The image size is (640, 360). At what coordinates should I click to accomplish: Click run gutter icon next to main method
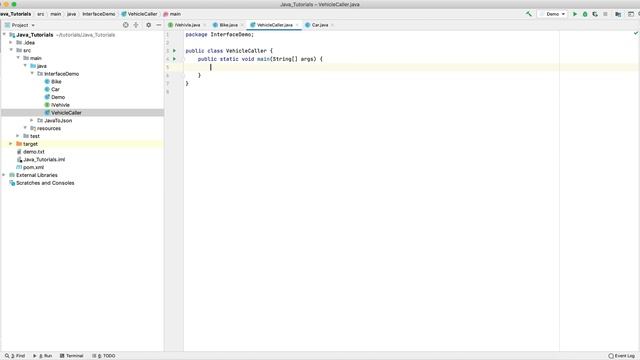pyautogui.click(x=174, y=59)
